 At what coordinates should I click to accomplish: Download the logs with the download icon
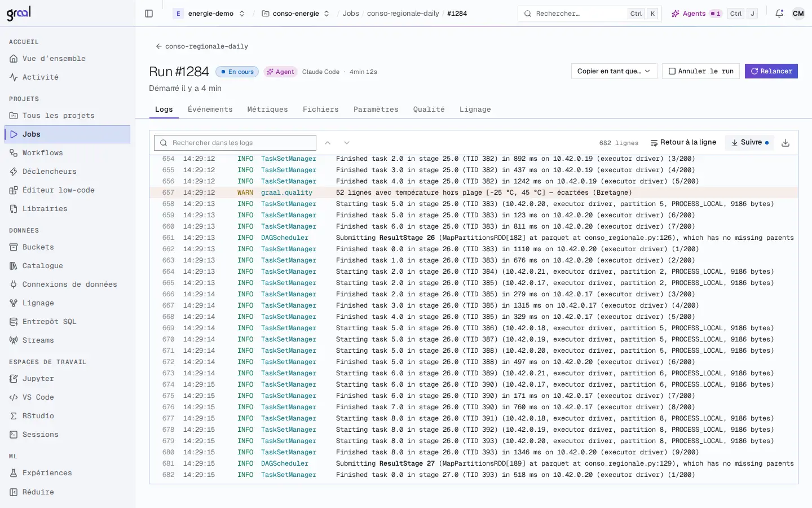(x=785, y=143)
